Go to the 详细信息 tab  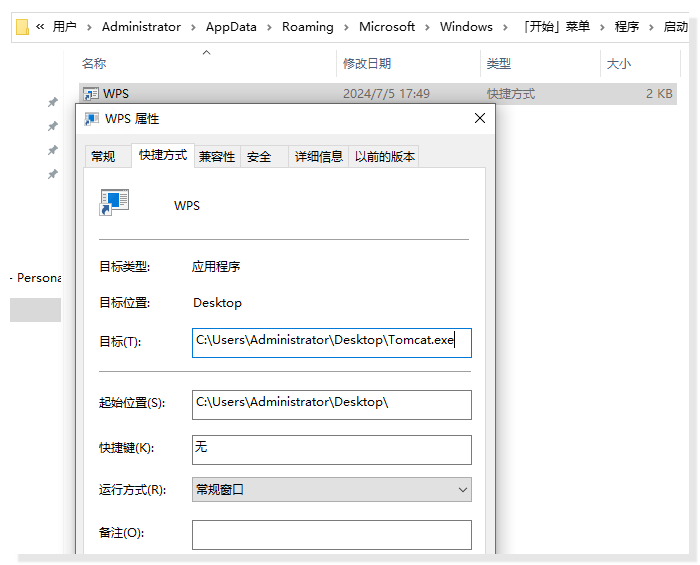(319, 157)
